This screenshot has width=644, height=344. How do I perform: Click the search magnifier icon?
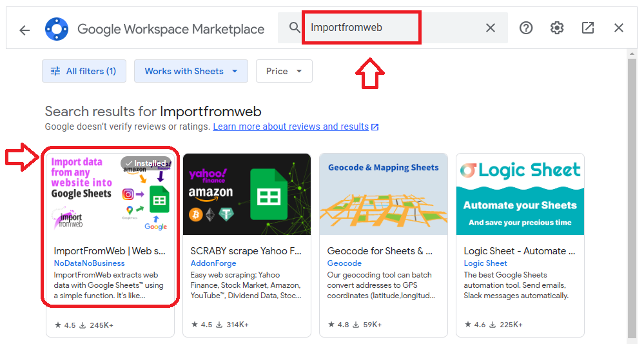[294, 28]
